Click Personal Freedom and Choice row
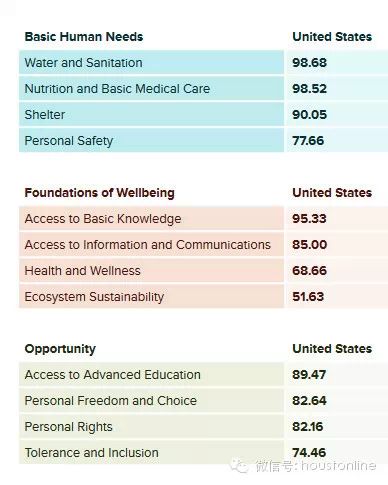 [203, 401]
